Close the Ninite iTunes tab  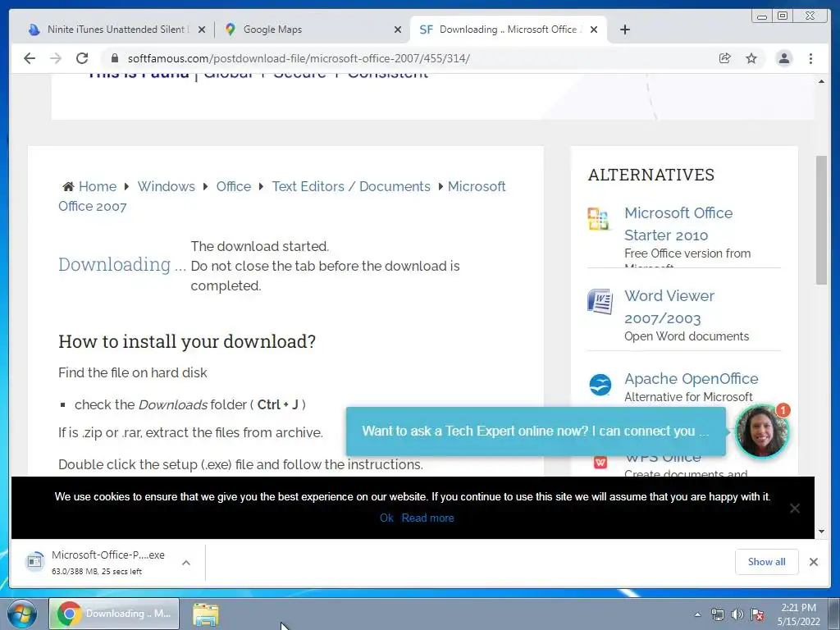click(x=202, y=30)
